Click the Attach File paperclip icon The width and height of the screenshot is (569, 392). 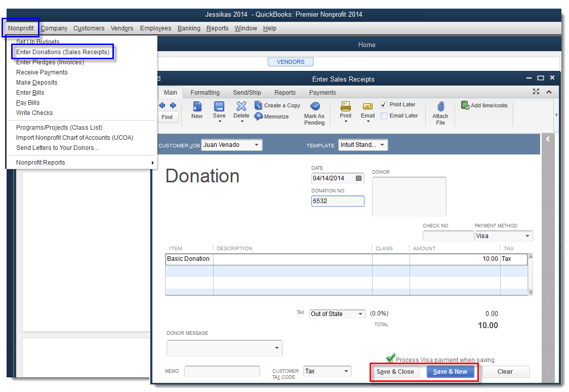point(440,106)
